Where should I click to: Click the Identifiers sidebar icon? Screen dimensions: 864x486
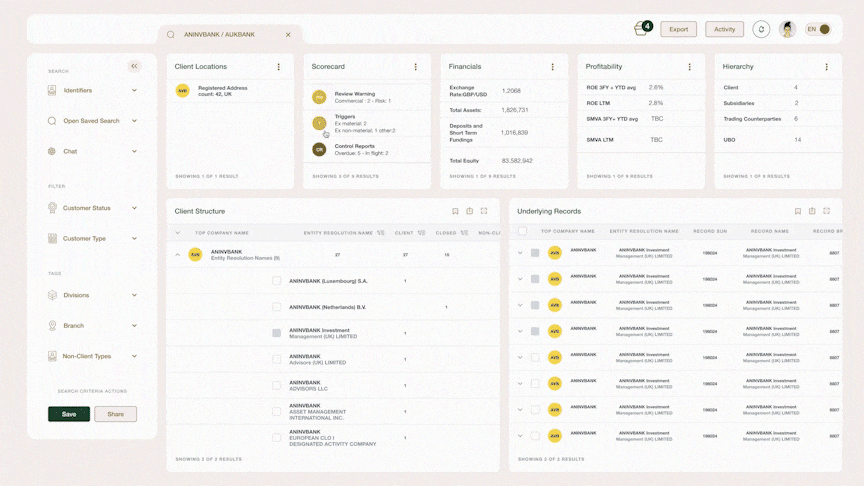pyautogui.click(x=52, y=90)
